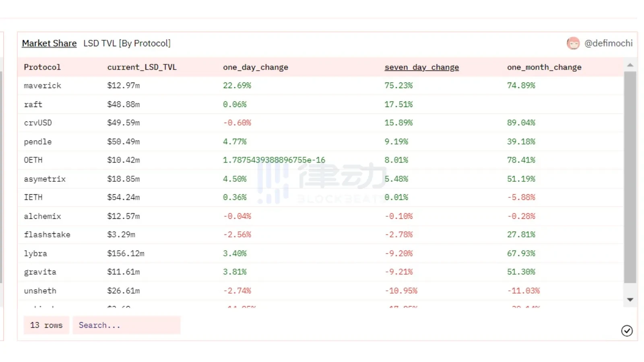
Task: Click the 13 rows count label
Action: (x=46, y=325)
